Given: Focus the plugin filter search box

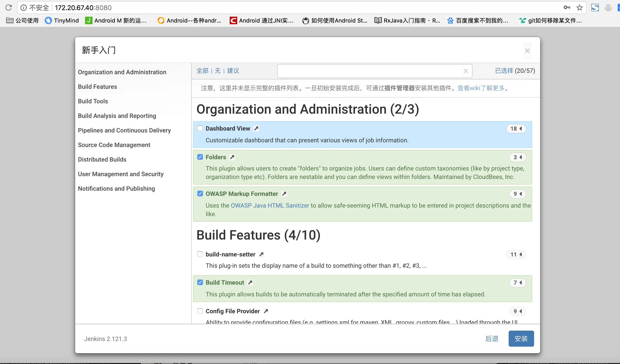Looking at the screenshot, I should tap(369, 71).
